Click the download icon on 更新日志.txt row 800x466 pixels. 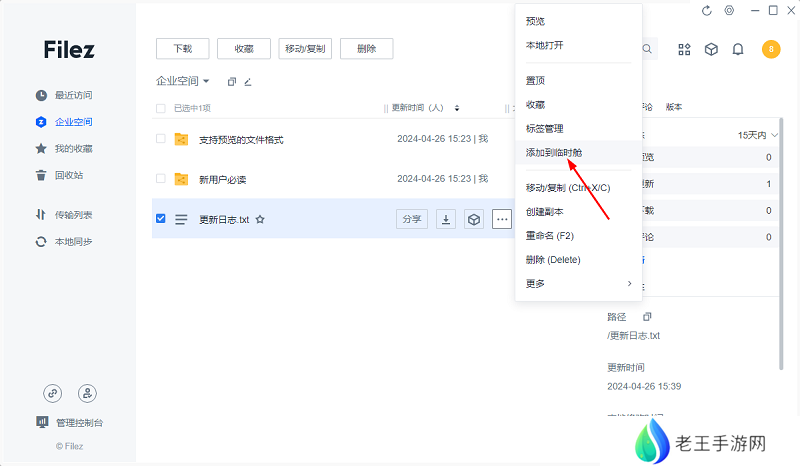446,219
